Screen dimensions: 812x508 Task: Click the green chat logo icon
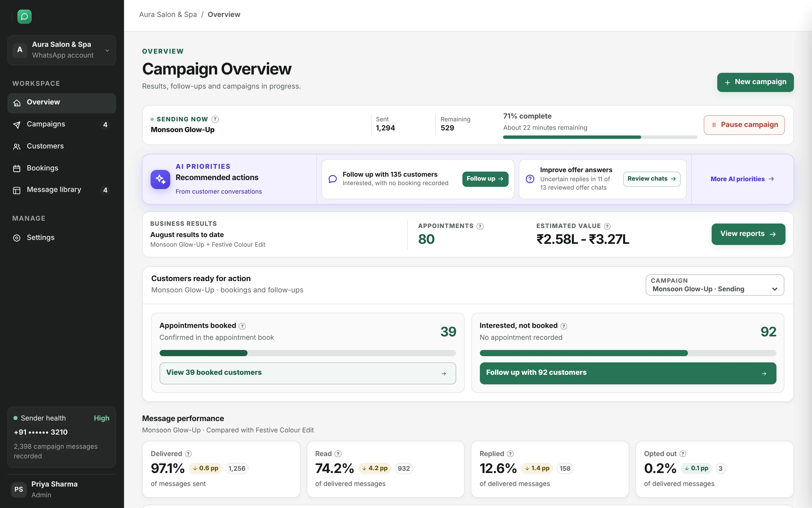(25, 16)
